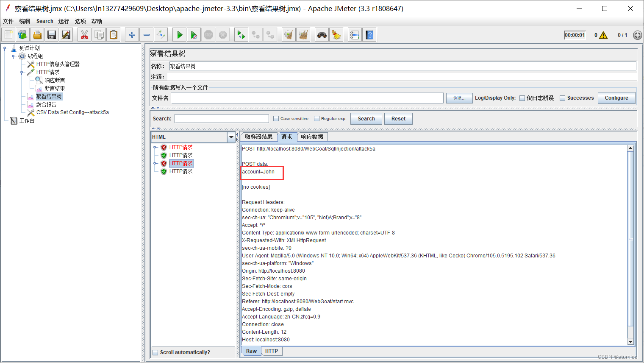Open the 帮助 menu

pos(97,21)
